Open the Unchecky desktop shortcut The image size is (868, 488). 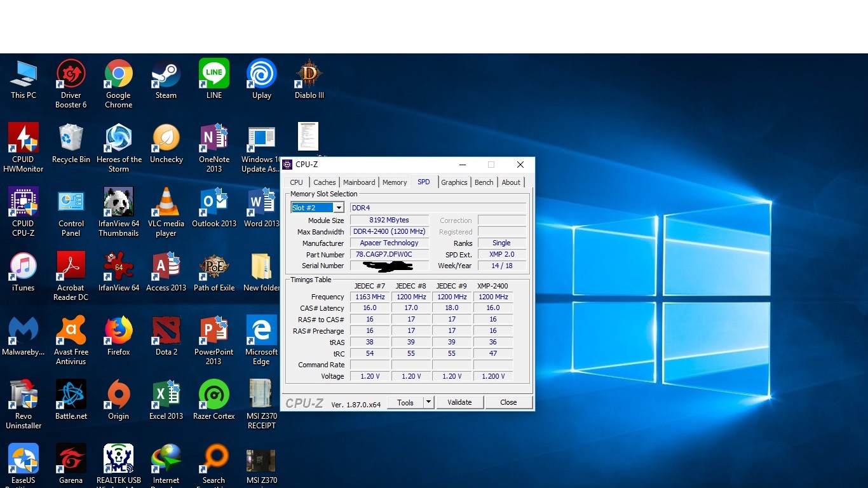tap(166, 144)
